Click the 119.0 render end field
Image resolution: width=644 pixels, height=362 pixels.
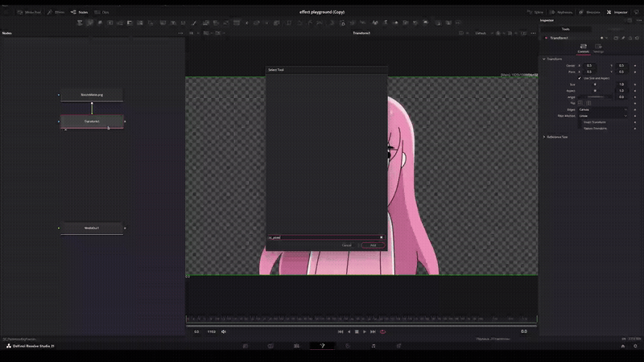[x=212, y=331]
